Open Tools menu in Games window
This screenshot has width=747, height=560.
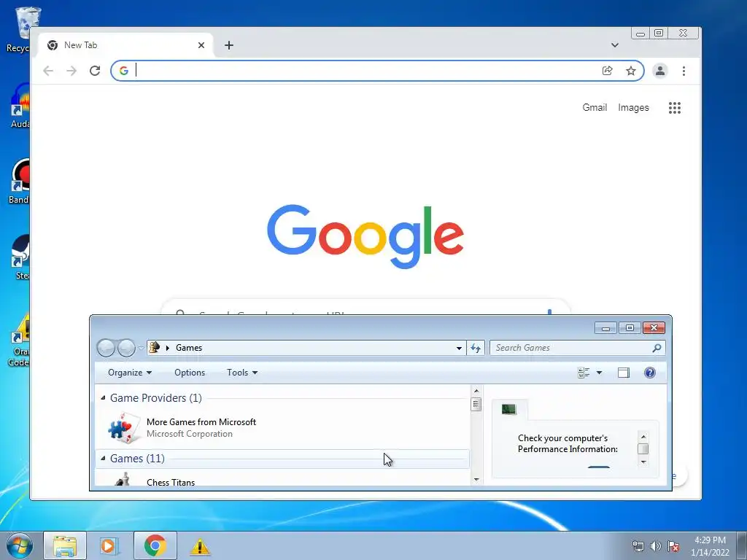[242, 373]
